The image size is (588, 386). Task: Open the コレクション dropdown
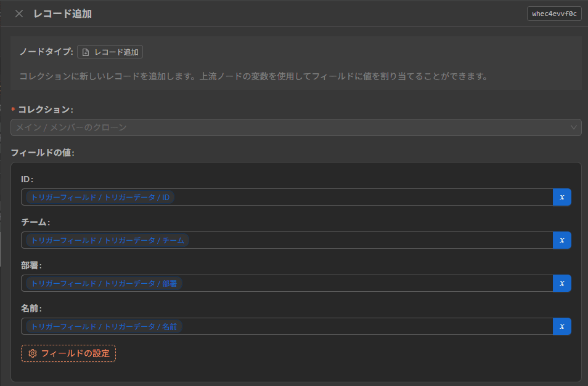296,127
